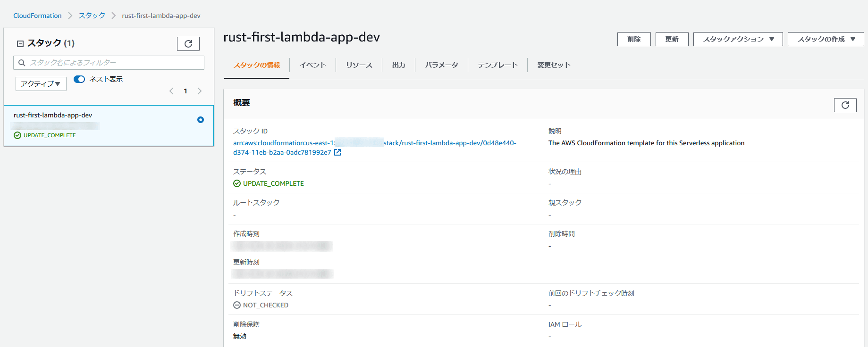Screen dimensions: 868x347
Task: Go to previous page of stacks
Action: click(x=171, y=91)
